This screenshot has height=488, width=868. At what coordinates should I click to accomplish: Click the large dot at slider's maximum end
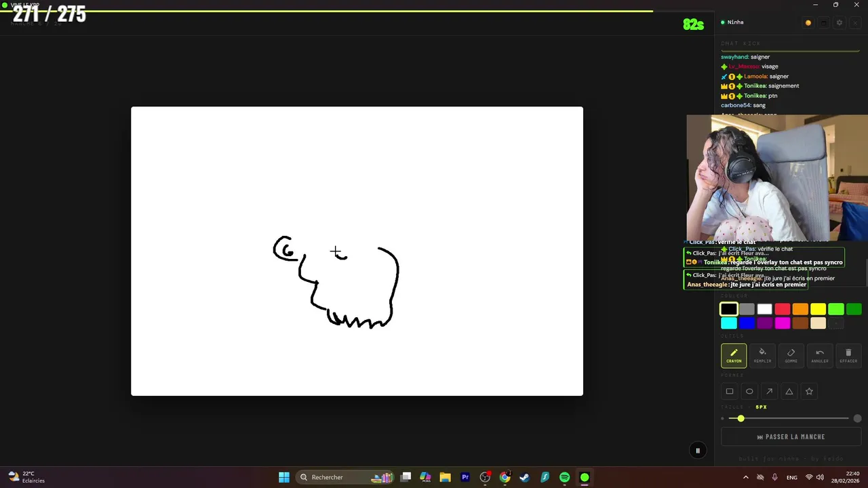[x=858, y=419]
